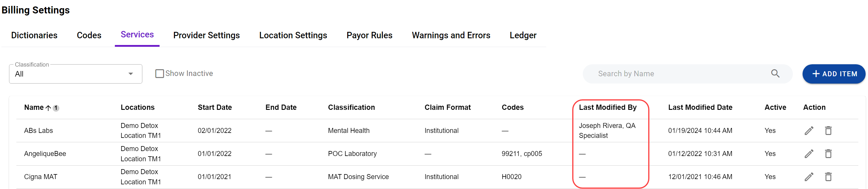Open the Codes tab
The width and height of the screenshot is (868, 189).
[89, 35]
